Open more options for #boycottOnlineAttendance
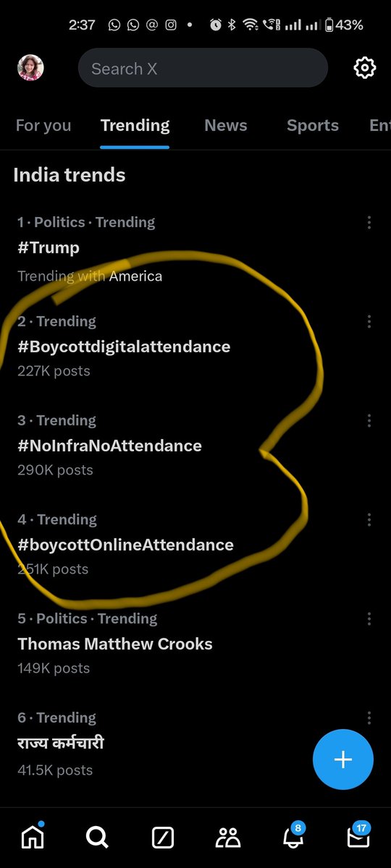The height and width of the screenshot is (868, 391). coord(369,520)
